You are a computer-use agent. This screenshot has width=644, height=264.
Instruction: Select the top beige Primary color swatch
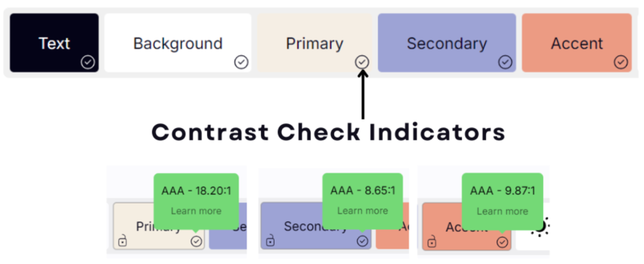(x=315, y=43)
